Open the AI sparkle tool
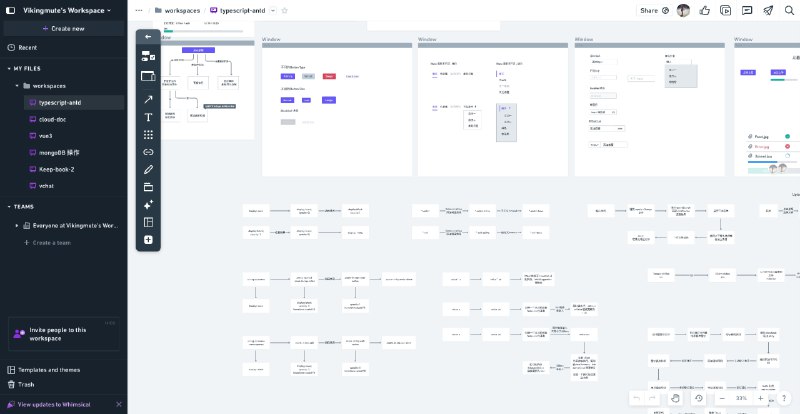The width and height of the screenshot is (800, 414). (148, 204)
